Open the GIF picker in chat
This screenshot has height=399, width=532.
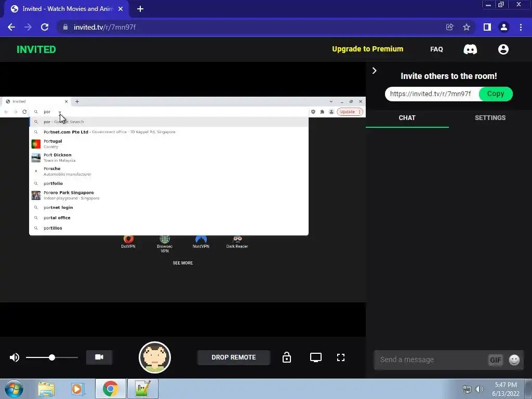495,360
